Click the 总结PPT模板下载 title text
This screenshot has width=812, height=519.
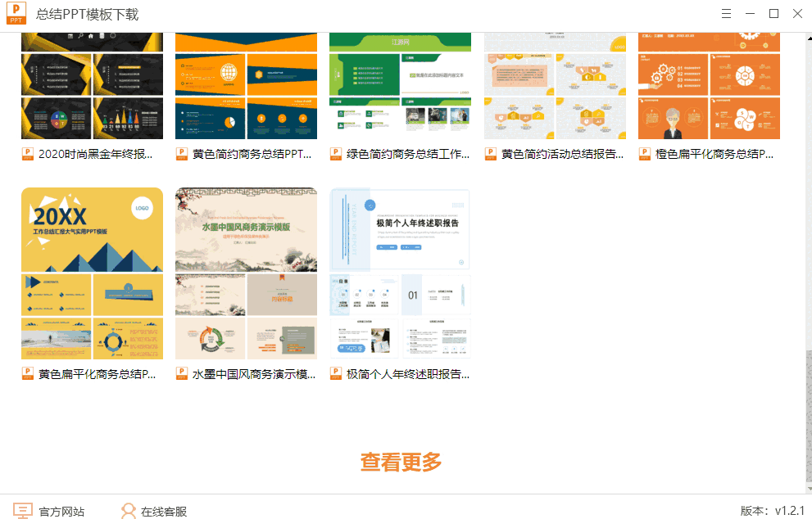(x=84, y=13)
